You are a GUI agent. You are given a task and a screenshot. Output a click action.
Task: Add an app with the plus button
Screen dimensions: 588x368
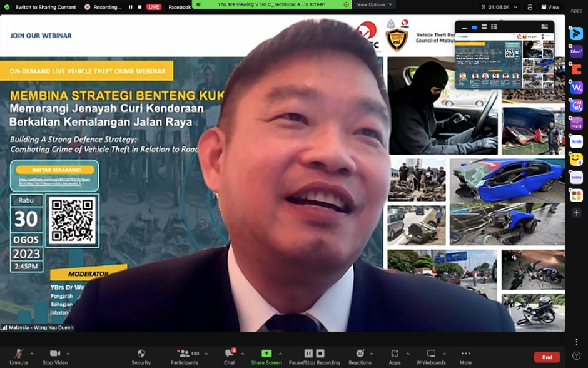[576, 213]
